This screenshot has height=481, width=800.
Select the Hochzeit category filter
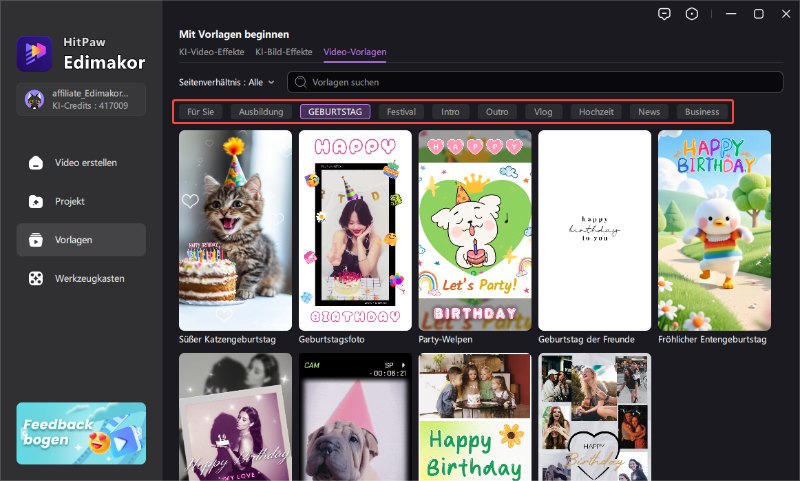(x=597, y=112)
